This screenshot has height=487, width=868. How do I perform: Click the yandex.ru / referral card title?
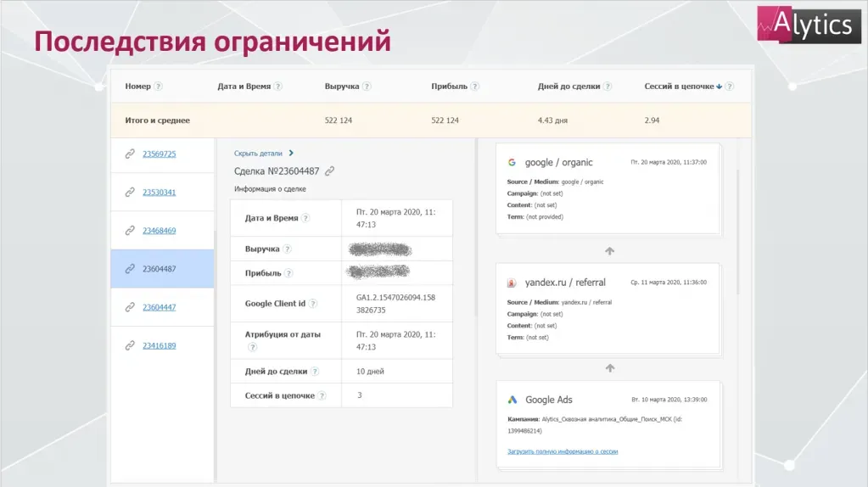[565, 283]
